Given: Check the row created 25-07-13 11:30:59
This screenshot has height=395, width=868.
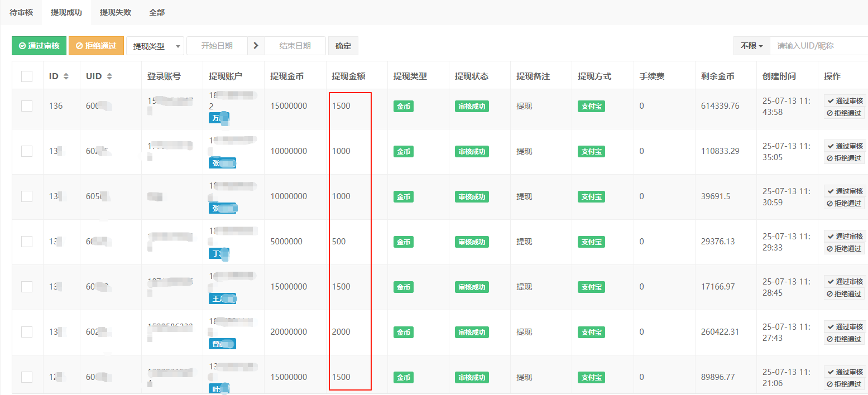Looking at the screenshot, I should pyautogui.click(x=27, y=196).
